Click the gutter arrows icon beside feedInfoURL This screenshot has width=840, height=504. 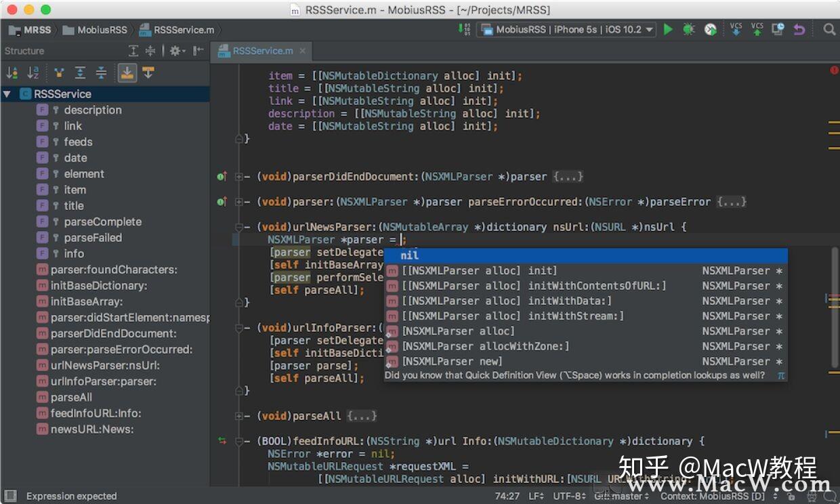click(x=222, y=441)
